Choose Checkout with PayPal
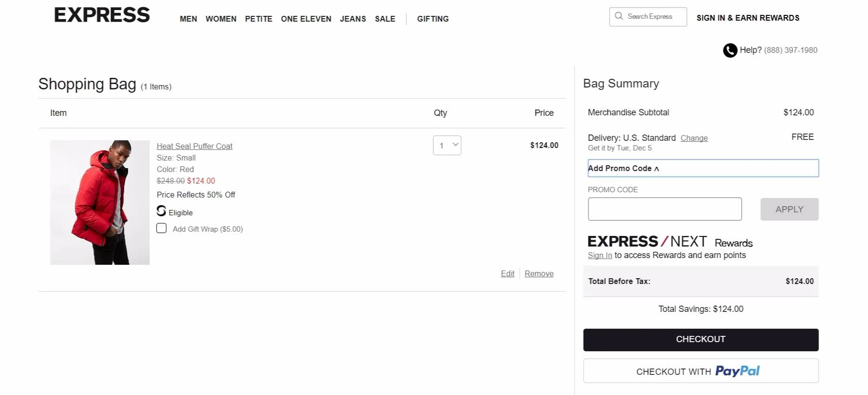Screen dimensions: 868x395 pyautogui.click(x=700, y=371)
